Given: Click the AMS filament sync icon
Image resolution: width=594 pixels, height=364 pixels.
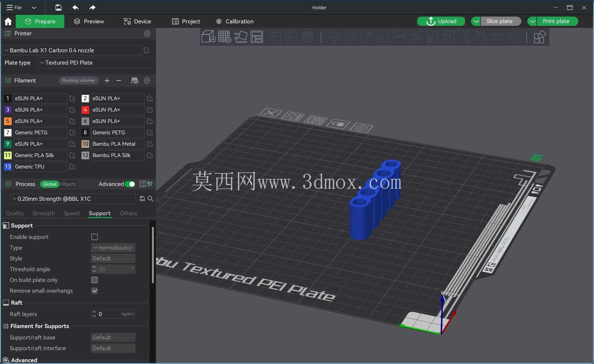Looking at the screenshot, I should click(135, 81).
